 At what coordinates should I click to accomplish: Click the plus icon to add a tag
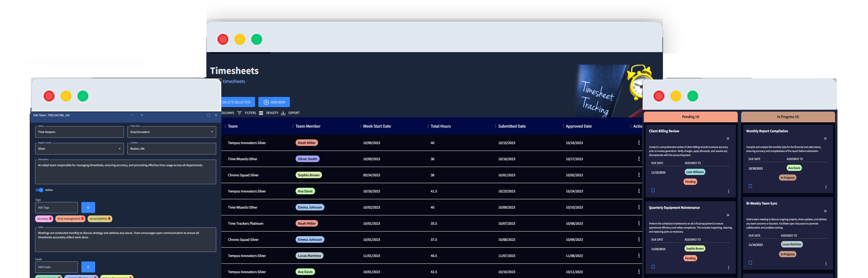88,207
